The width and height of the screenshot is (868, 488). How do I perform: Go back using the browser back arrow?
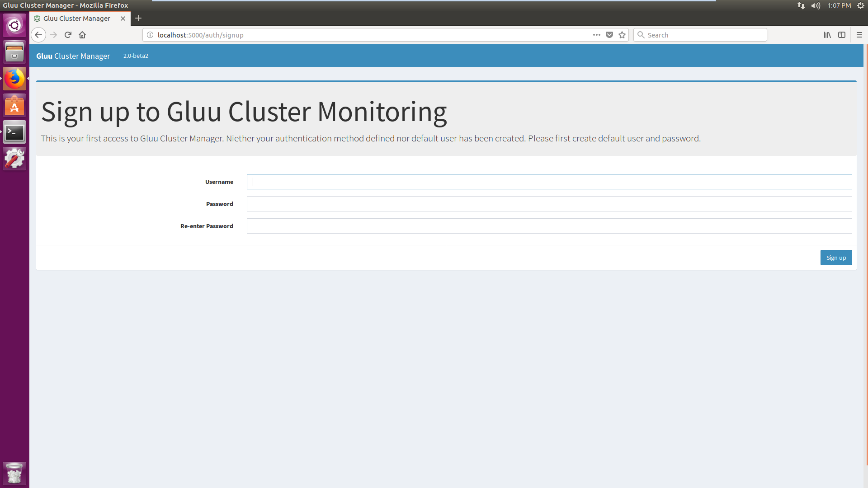(x=38, y=35)
